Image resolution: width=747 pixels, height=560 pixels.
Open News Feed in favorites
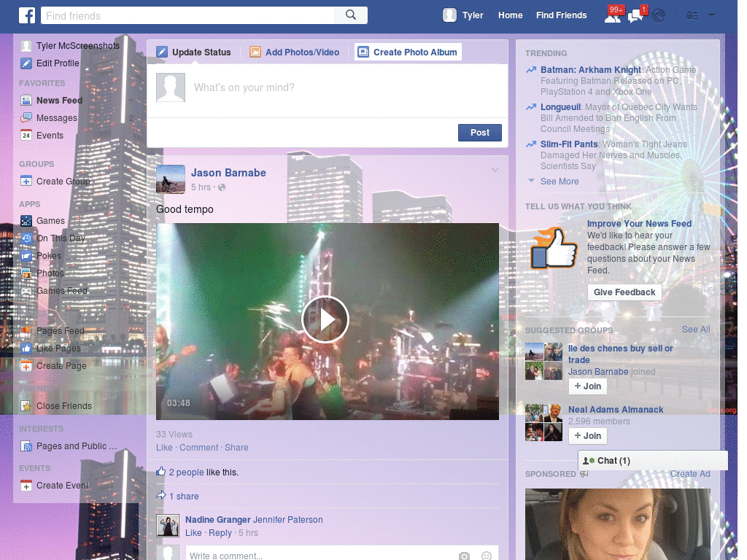(x=60, y=101)
